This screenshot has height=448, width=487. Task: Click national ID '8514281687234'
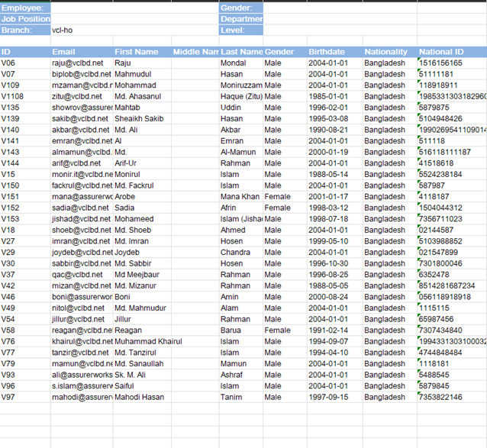point(452,286)
